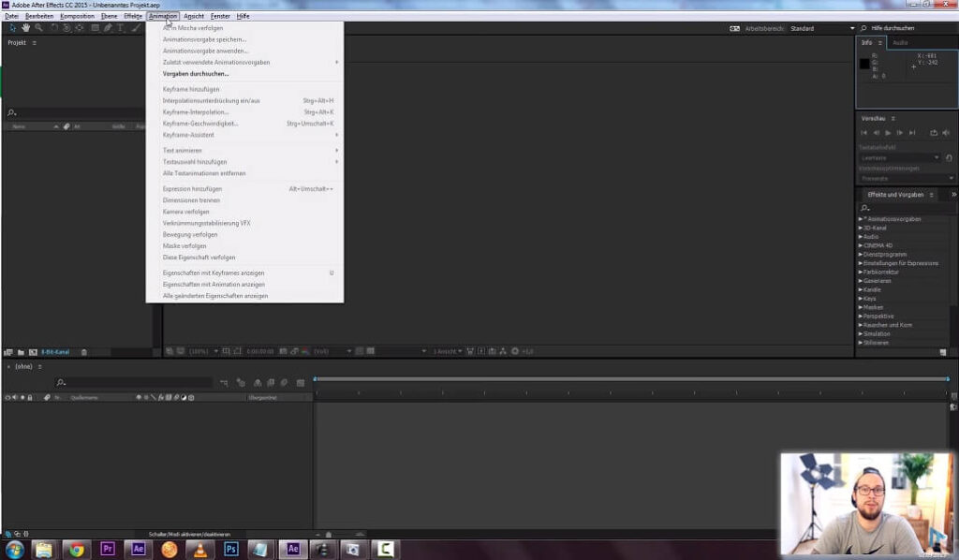Toggle the 8-Bit-Kanal color depth setting
Viewport: 959px width, 560px height.
tap(54, 352)
